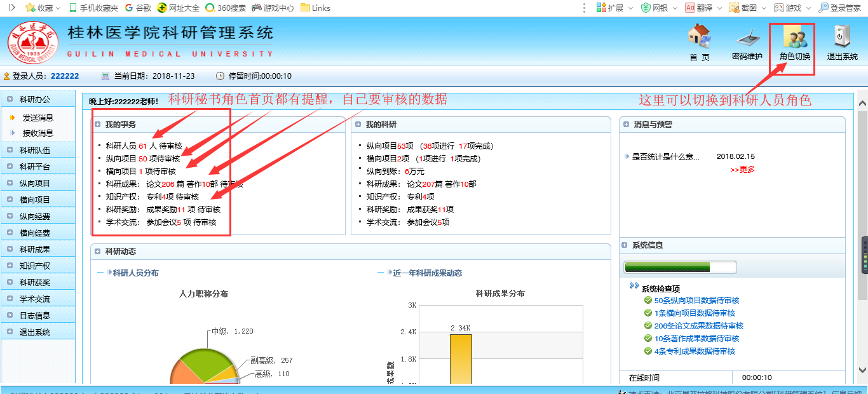Click the 首页 home icon
868x394 pixels.
(699, 37)
